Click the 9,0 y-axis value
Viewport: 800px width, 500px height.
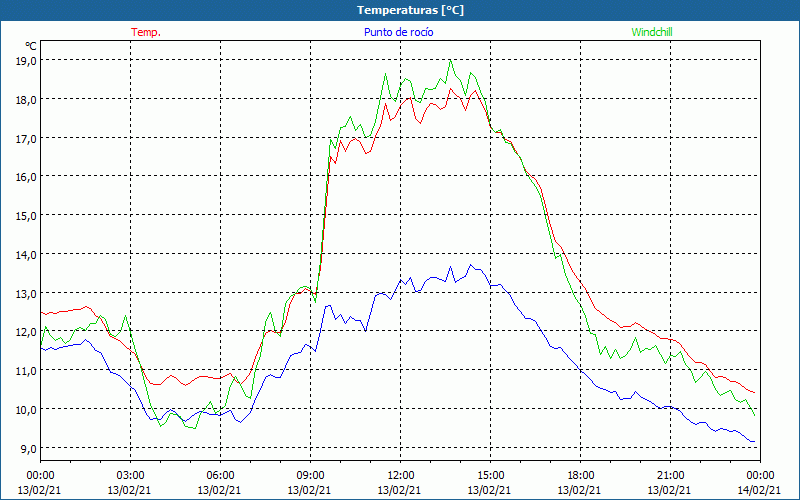pos(29,448)
